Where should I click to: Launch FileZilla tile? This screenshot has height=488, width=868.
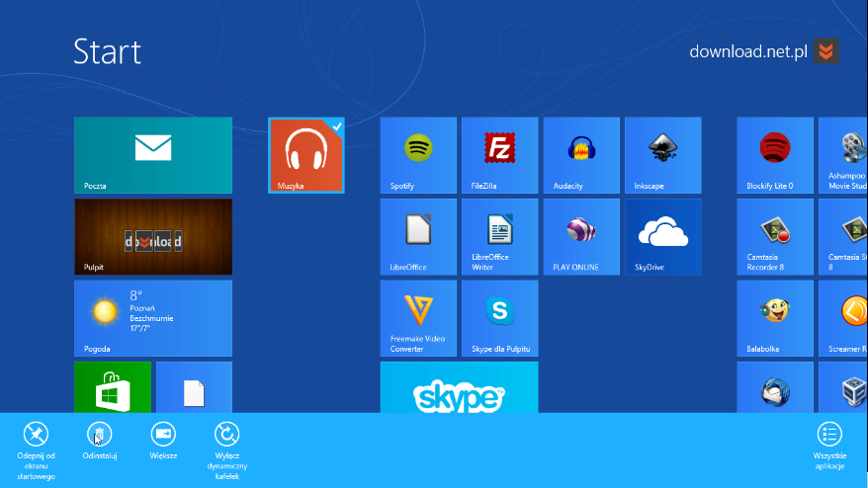tap(500, 155)
